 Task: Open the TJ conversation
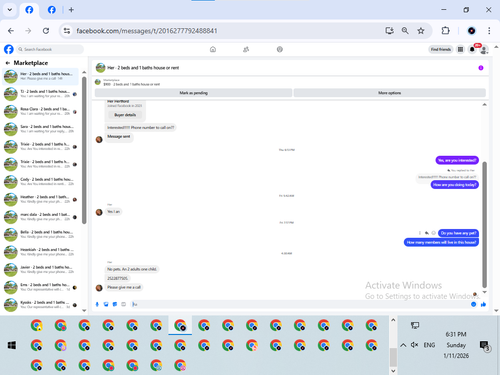(41, 94)
